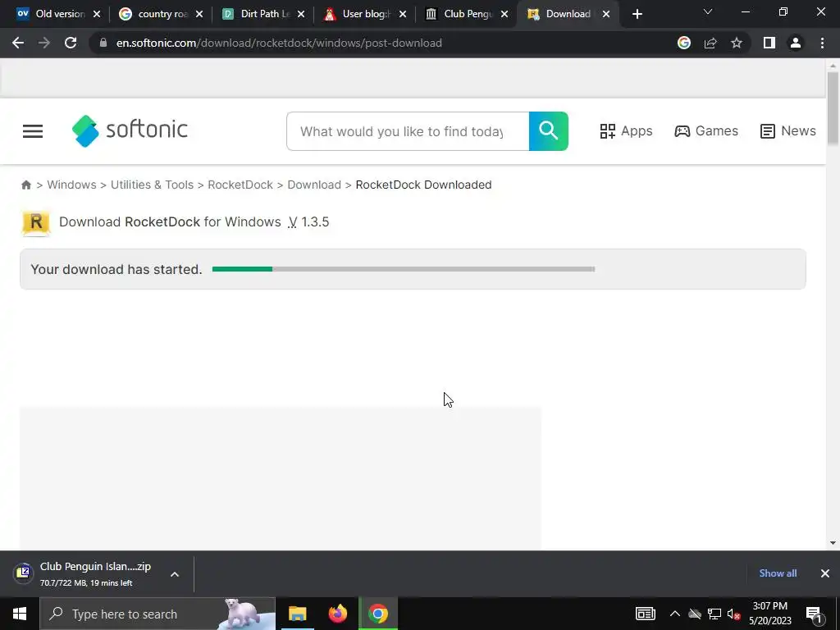The width and height of the screenshot is (840, 630).
Task: Click the Chrome taskbar icon
Action: [x=378, y=614]
